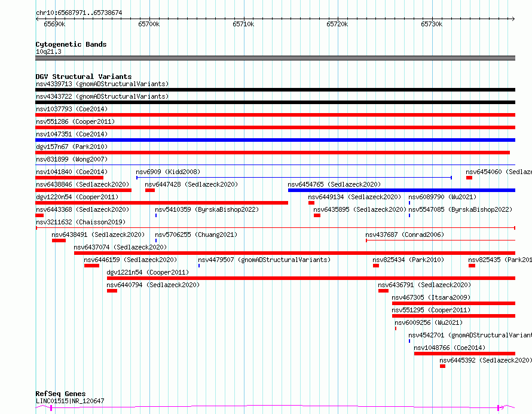Click nsv6443368 (Sedlazeck2020) label
This screenshot has height=414, width=532.
click(82, 209)
